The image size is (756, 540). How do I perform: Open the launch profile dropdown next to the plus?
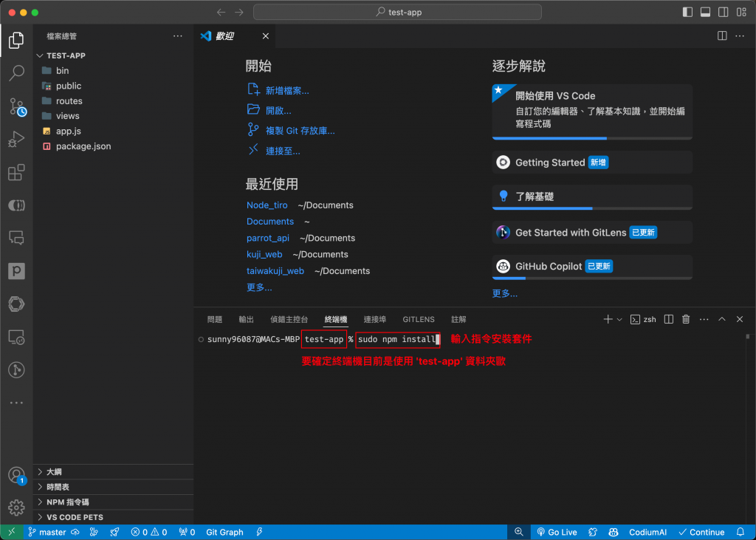pos(619,319)
